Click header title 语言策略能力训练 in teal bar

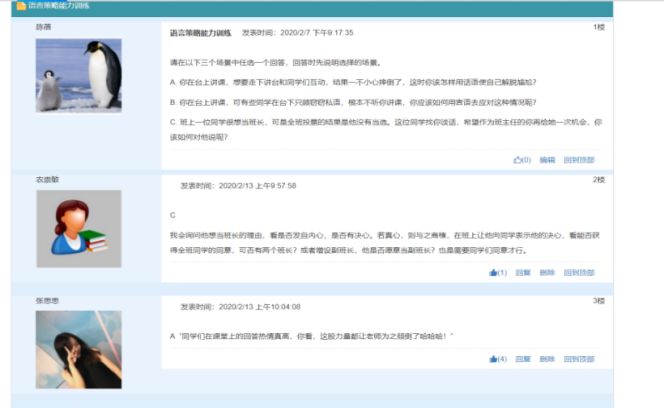pos(59,6)
